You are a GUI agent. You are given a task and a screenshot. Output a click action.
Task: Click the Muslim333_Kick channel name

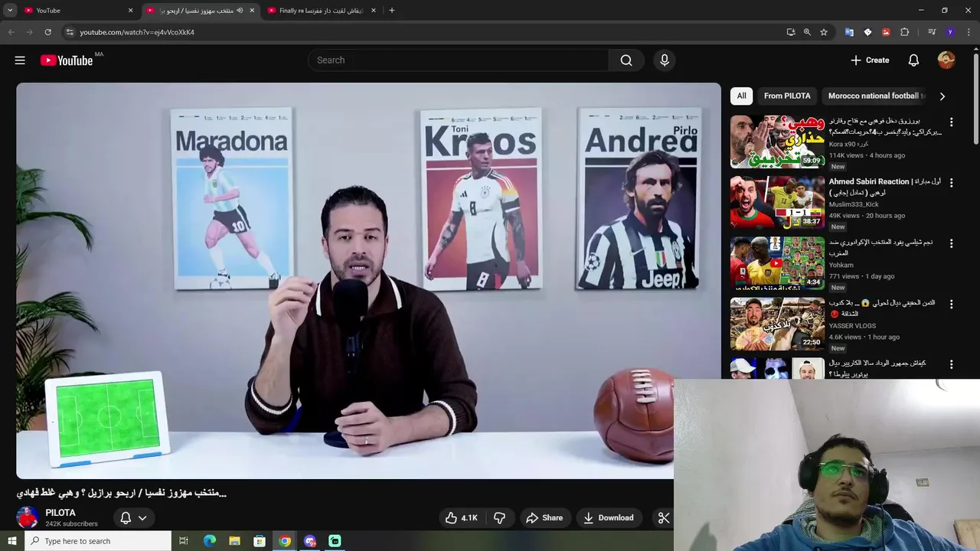(854, 204)
